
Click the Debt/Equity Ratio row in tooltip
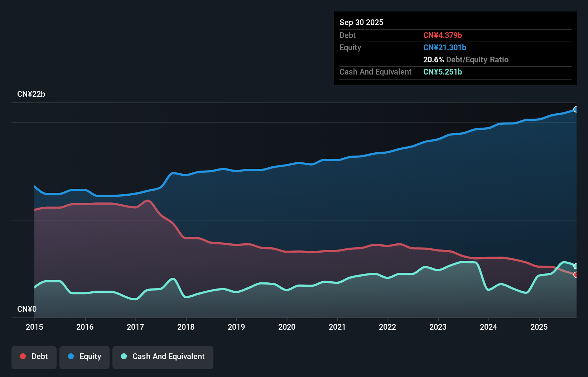click(466, 59)
